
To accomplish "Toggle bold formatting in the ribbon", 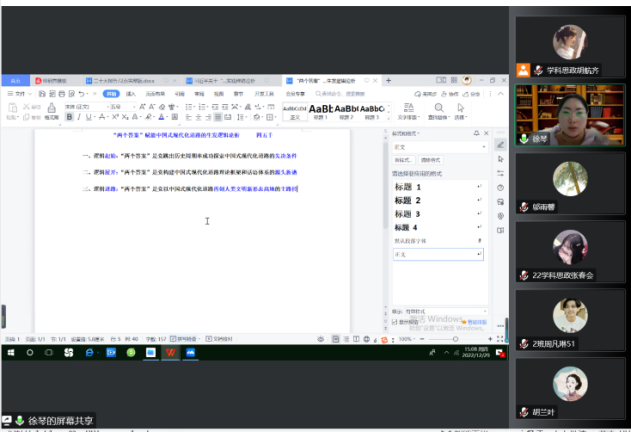I will click(70, 117).
